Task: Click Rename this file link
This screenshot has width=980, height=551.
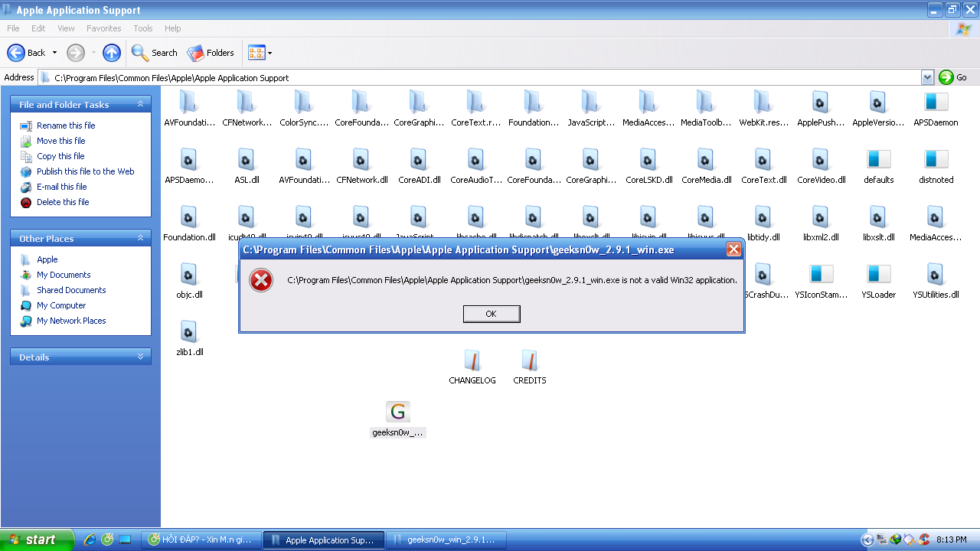Action: tap(66, 126)
